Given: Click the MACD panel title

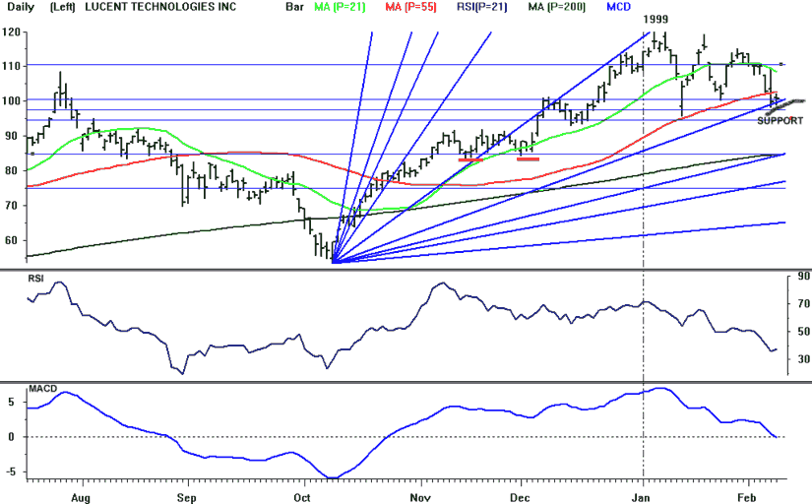Looking at the screenshot, I should click(x=42, y=389).
